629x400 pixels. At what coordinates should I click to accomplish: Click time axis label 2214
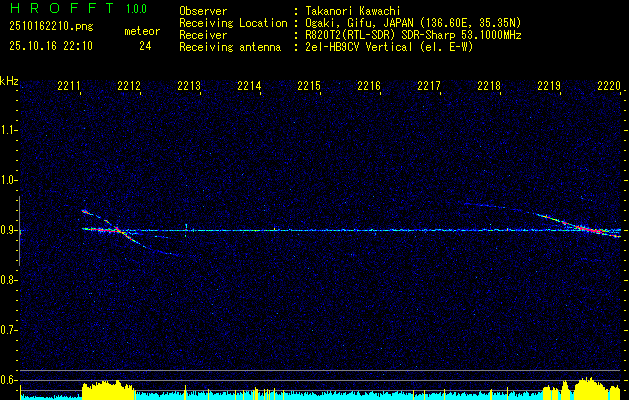click(x=249, y=86)
